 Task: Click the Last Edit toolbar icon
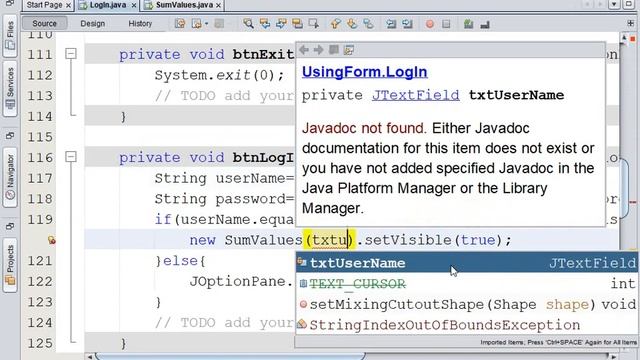tap(180, 24)
